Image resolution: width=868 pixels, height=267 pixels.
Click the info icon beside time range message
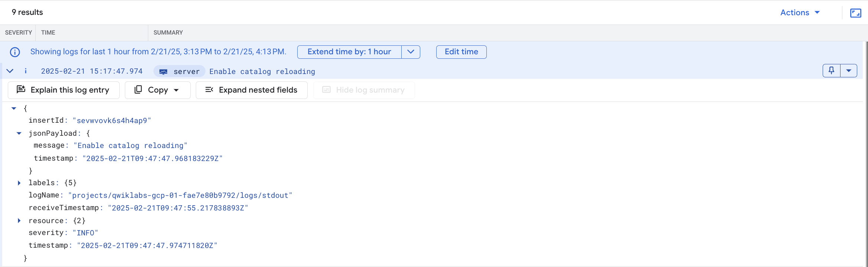15,52
